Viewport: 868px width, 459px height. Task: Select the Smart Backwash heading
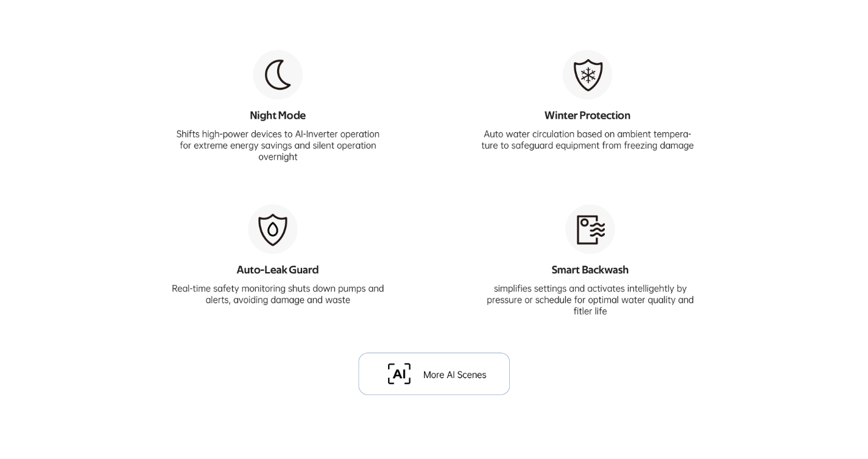(590, 270)
